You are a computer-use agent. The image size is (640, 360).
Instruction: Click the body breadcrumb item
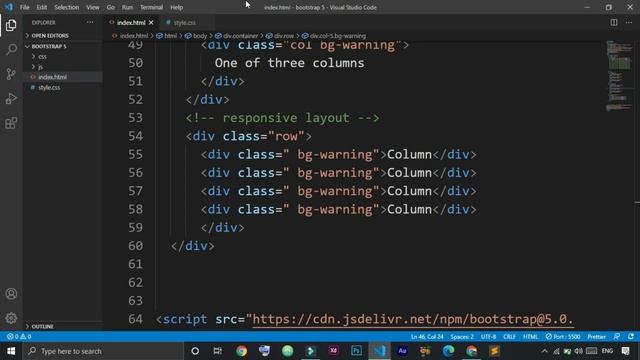point(196,36)
